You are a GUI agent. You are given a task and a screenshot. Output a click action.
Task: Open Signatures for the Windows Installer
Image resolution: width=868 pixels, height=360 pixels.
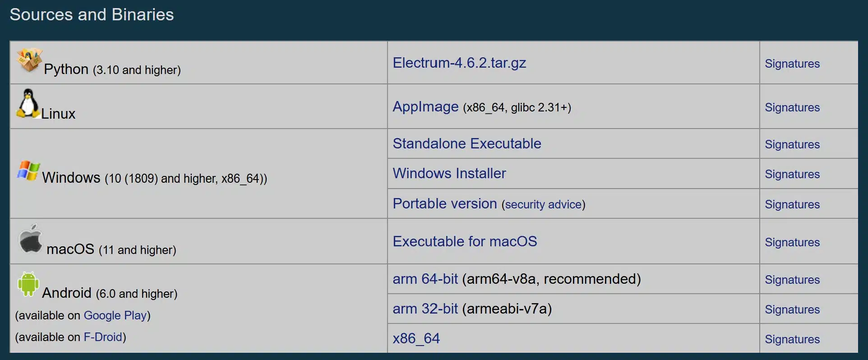coord(792,174)
